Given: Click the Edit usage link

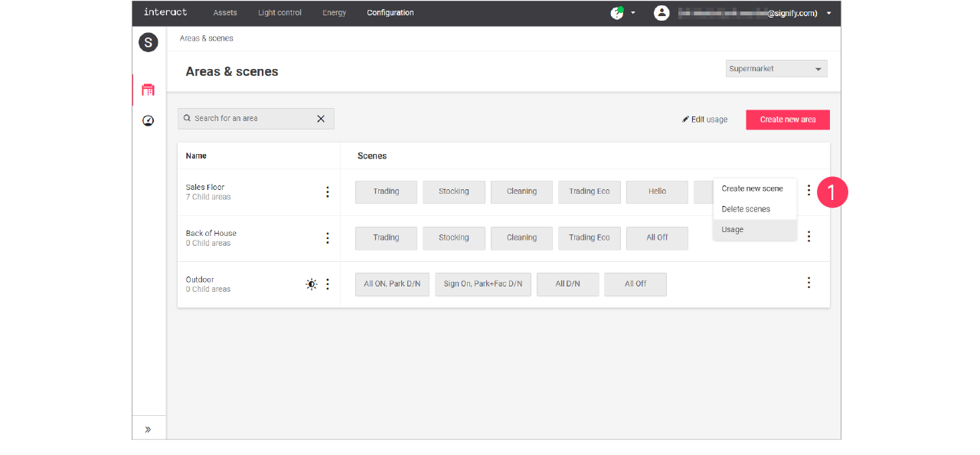Looking at the screenshot, I should 705,119.
